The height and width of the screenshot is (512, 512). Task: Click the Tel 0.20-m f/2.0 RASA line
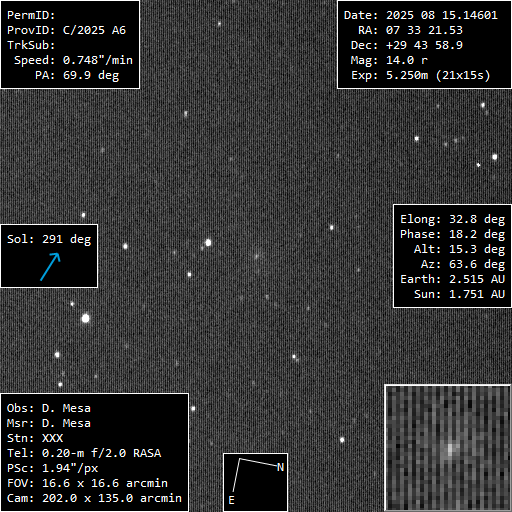84,453
